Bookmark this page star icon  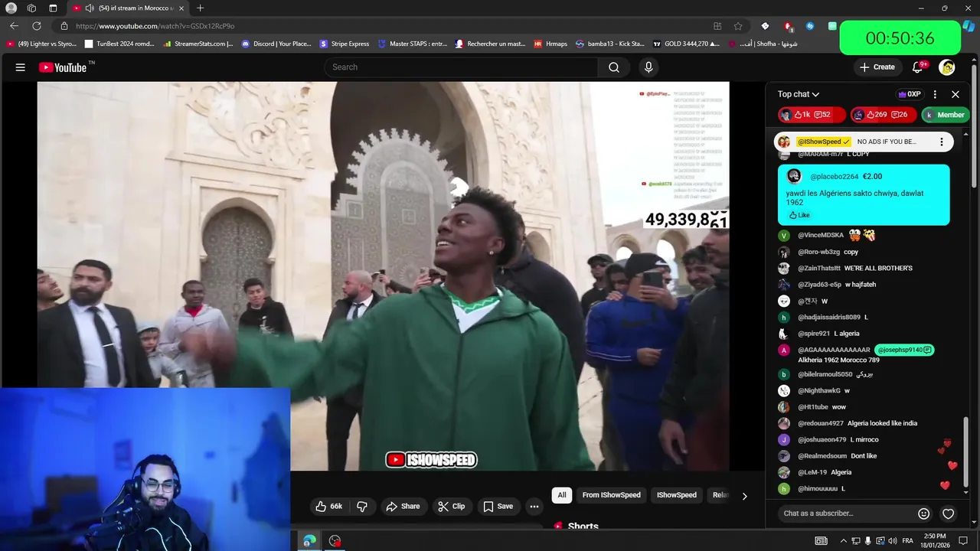point(738,26)
